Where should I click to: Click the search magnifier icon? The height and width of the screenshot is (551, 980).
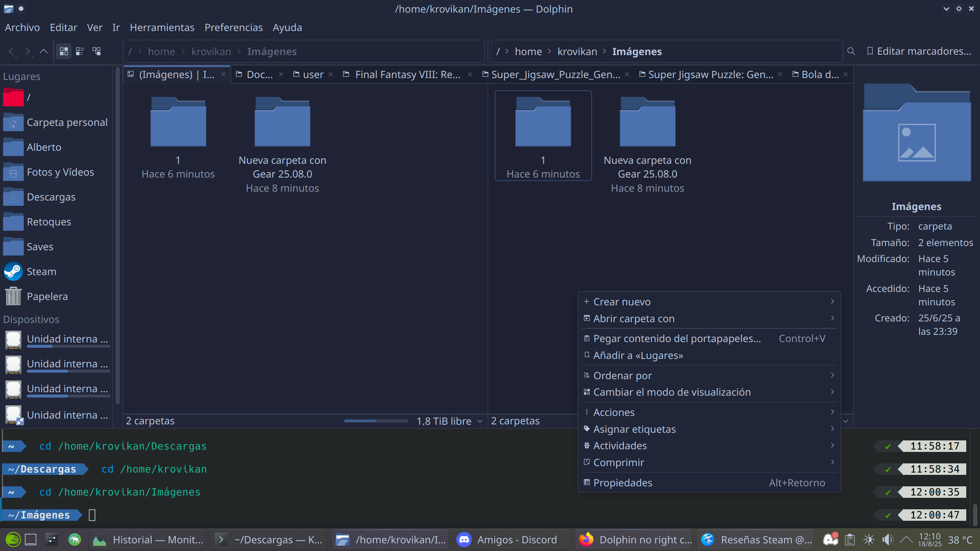point(851,51)
